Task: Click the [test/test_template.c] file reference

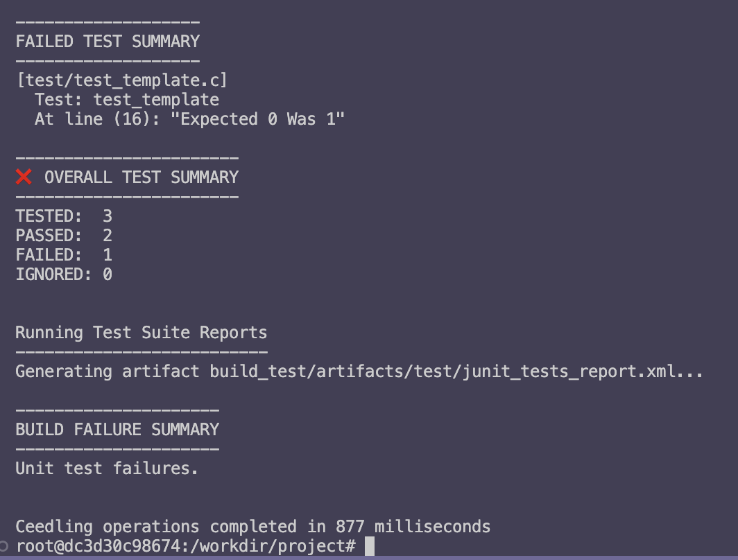Action: [x=122, y=80]
